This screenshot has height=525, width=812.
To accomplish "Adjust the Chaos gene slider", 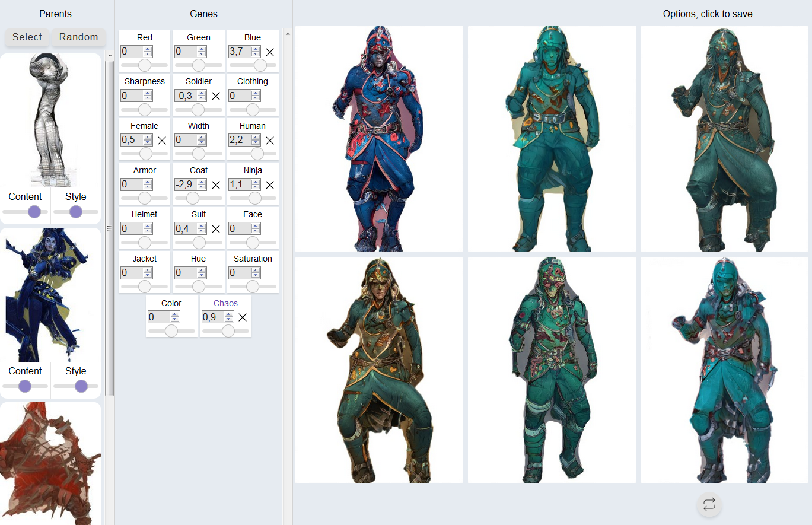I will (225, 331).
